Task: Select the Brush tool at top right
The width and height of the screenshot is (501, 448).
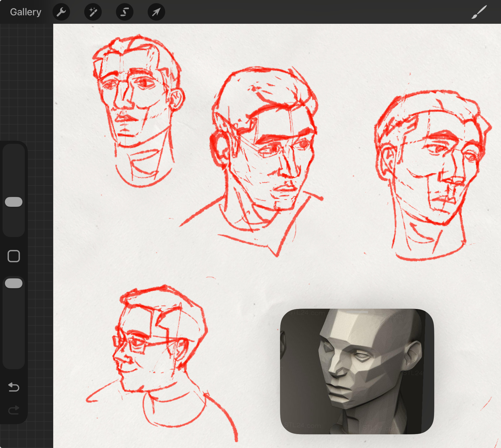Action: click(479, 12)
